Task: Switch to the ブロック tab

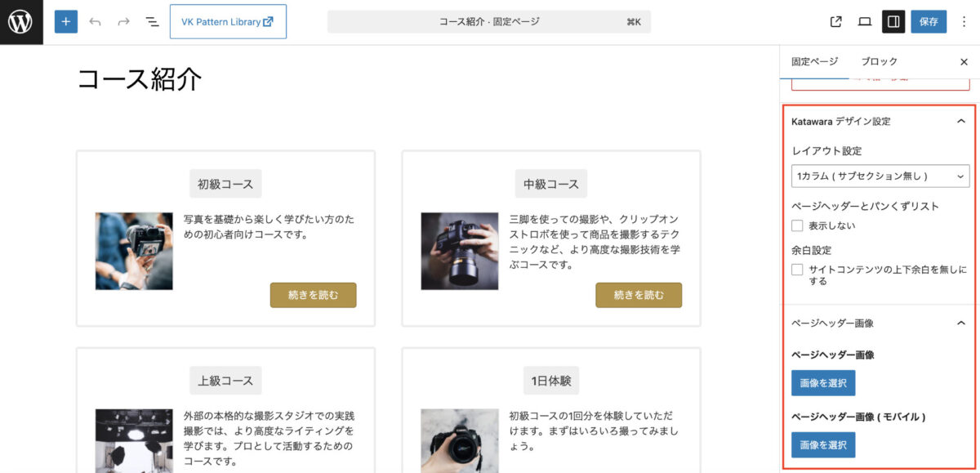Action: [879, 61]
